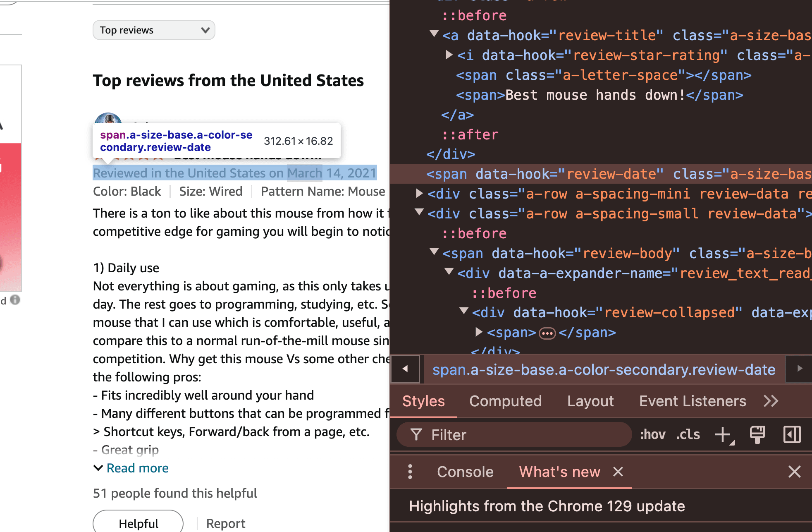The image size is (812, 532).
Task: Expand the review with Read more
Action: (x=137, y=468)
